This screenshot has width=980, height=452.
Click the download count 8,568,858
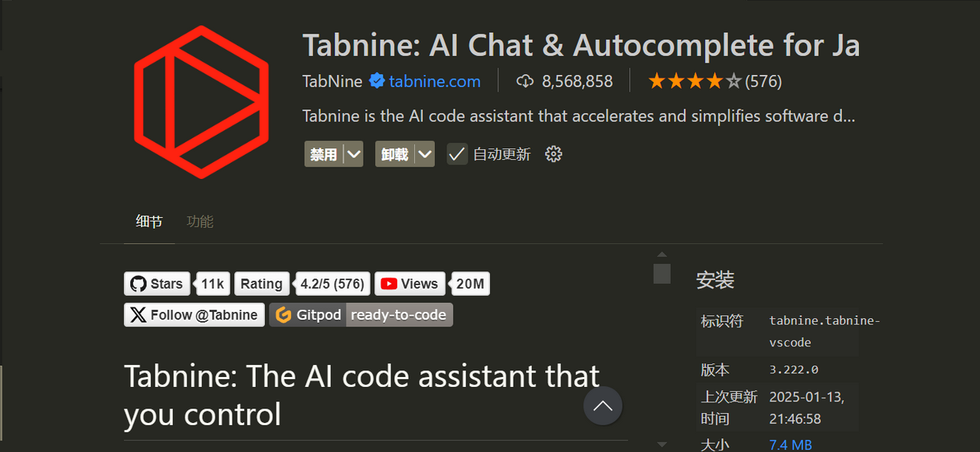click(x=577, y=81)
